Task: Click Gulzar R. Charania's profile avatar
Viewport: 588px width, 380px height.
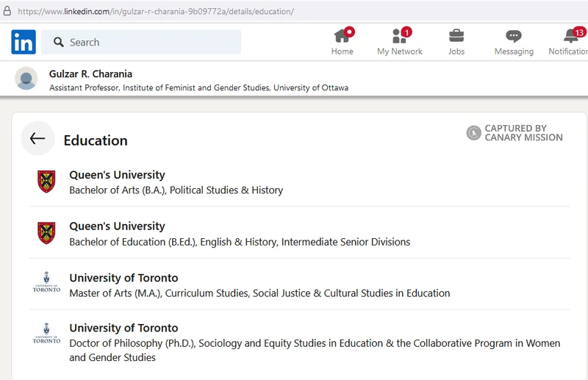Action: (x=26, y=79)
